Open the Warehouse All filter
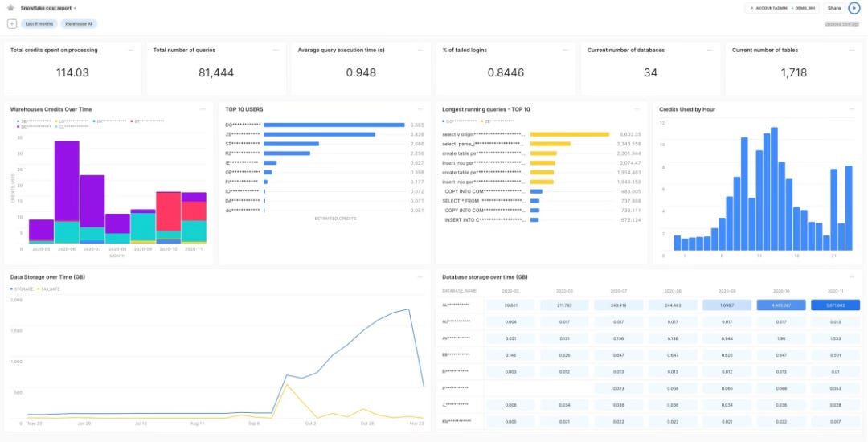This screenshot has height=442, width=868. (x=79, y=24)
